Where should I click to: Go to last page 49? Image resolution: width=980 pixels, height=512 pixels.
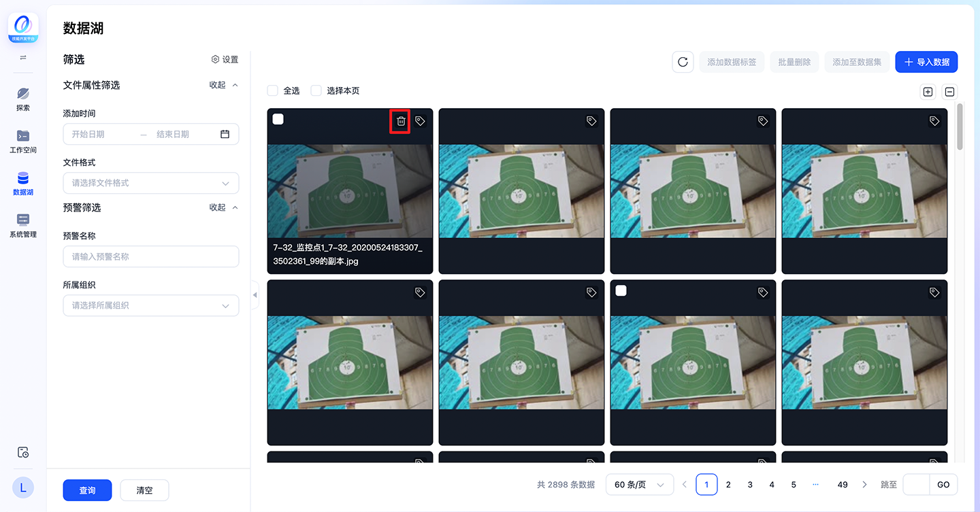843,485
